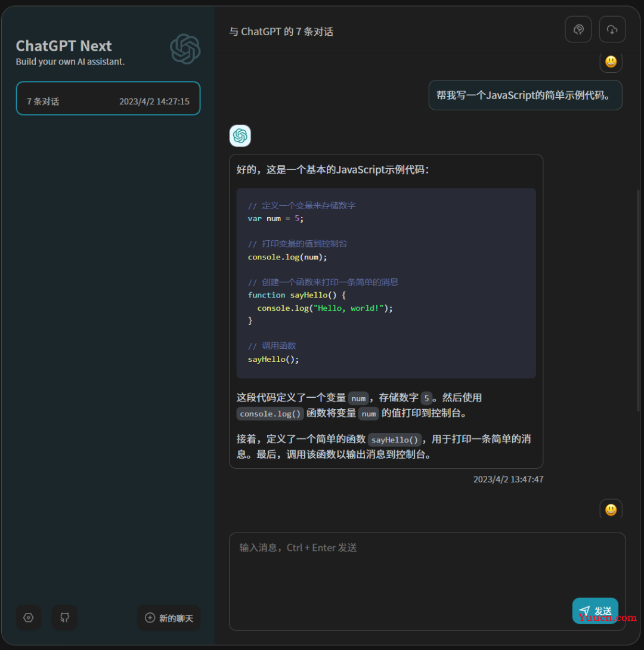
Task: Click the code line function sayHello() {
Action: [297, 295]
